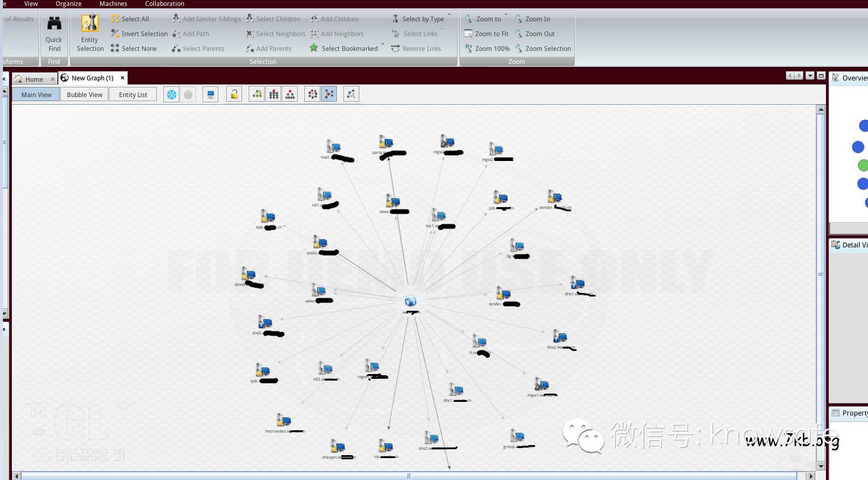
Task: Open the Organize menu
Action: pyautogui.click(x=69, y=4)
